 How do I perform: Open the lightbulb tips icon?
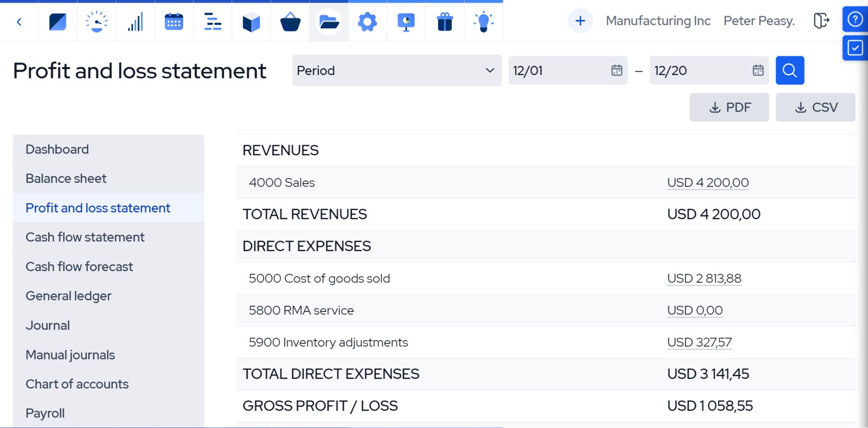pos(484,21)
